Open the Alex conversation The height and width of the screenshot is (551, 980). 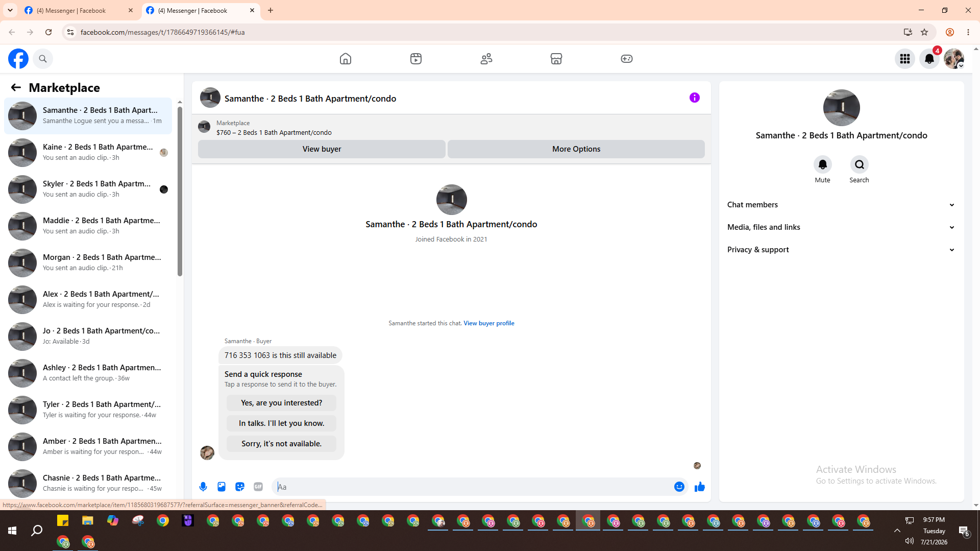(88, 299)
